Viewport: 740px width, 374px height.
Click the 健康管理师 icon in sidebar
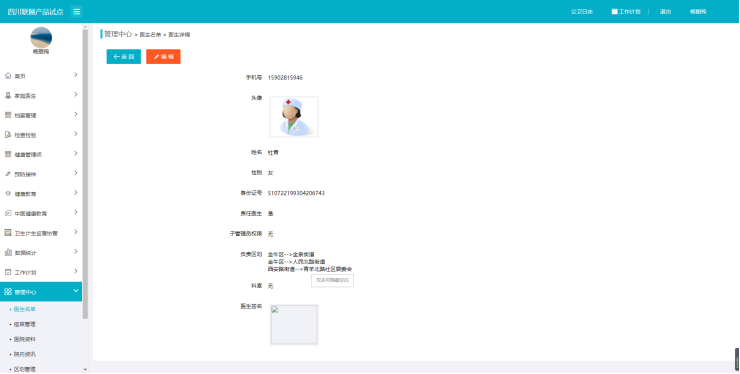pyautogui.click(x=8, y=154)
